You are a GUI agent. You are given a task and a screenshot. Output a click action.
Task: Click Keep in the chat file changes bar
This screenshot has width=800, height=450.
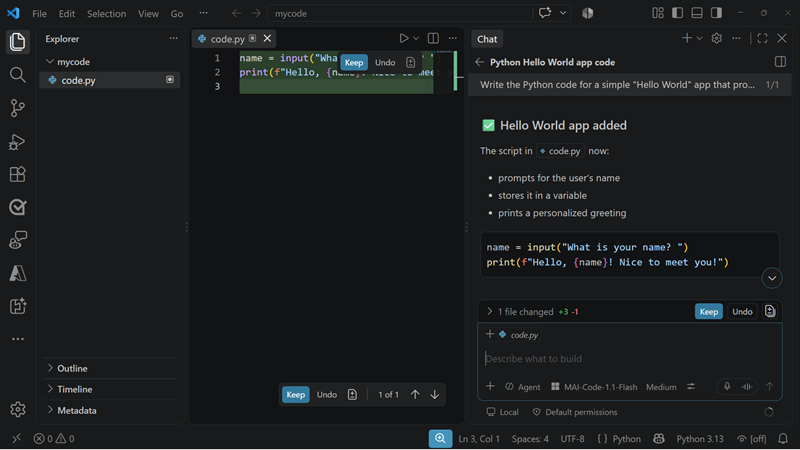pos(708,312)
